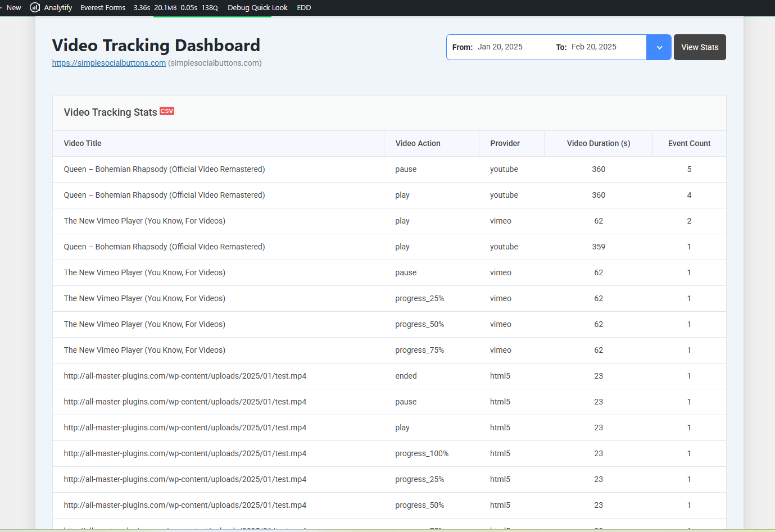
Task: Open Everest Forms admin bar menu
Action: [x=103, y=8]
